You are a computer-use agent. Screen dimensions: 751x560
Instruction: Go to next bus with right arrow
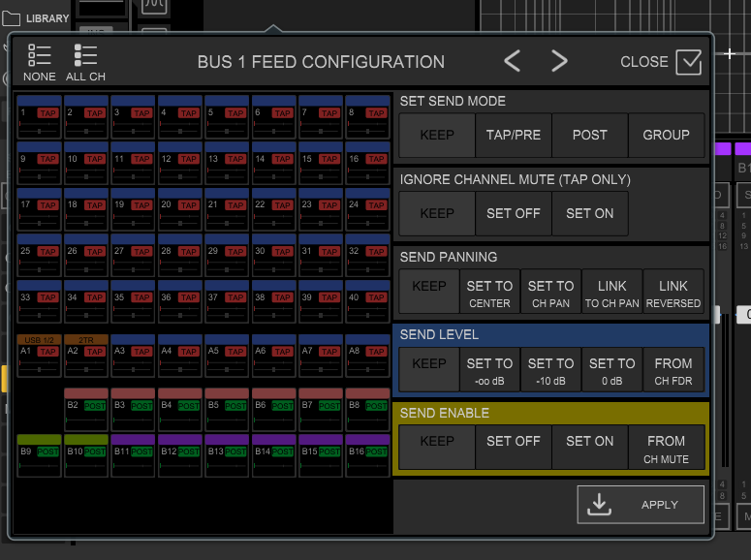[x=559, y=61]
